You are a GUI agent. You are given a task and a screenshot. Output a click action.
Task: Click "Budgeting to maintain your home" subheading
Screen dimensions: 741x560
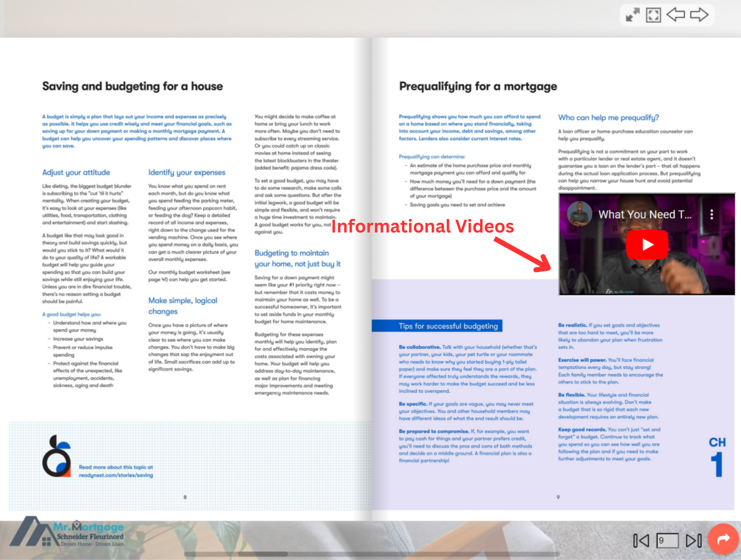click(298, 258)
